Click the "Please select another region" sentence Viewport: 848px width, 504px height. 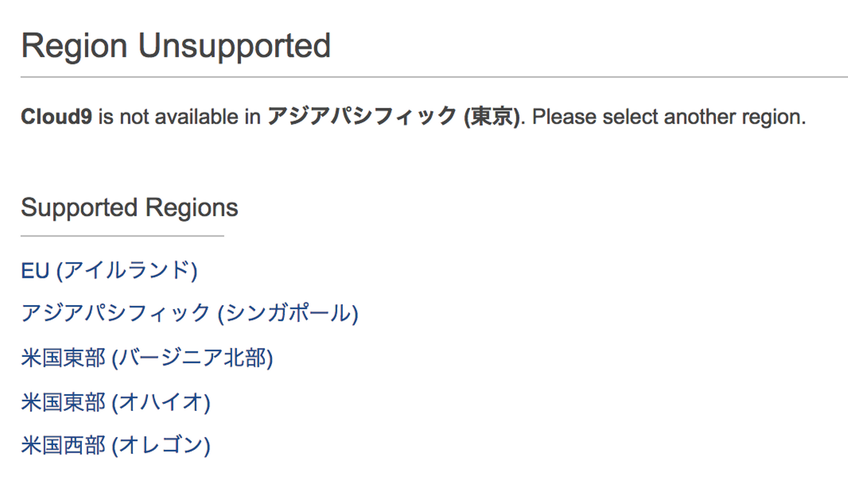pyautogui.click(x=668, y=117)
